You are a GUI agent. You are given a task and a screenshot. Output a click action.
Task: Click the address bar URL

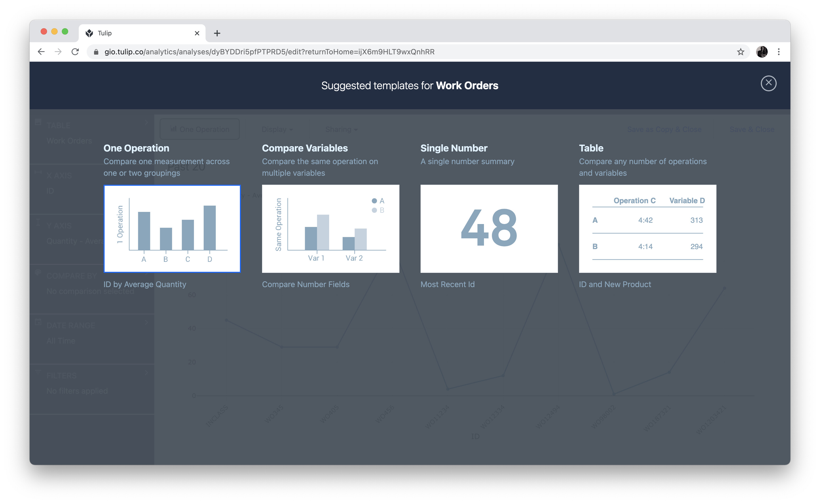pos(269,52)
